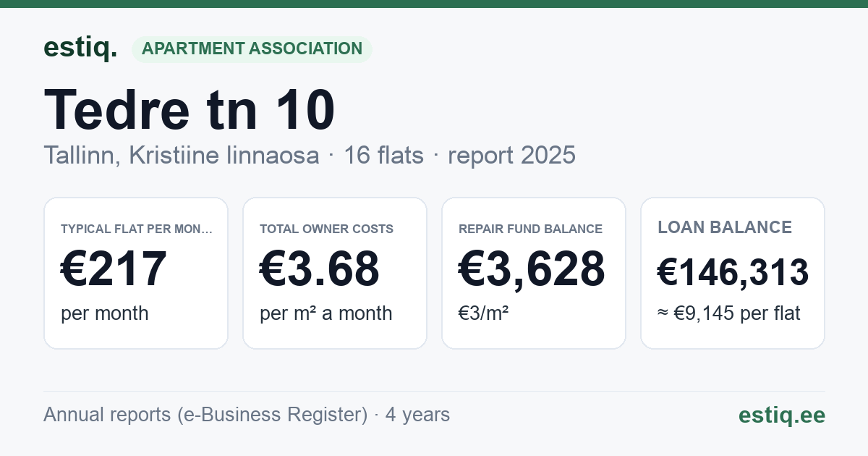
Task: Click the €217 value
Action: 114,269
